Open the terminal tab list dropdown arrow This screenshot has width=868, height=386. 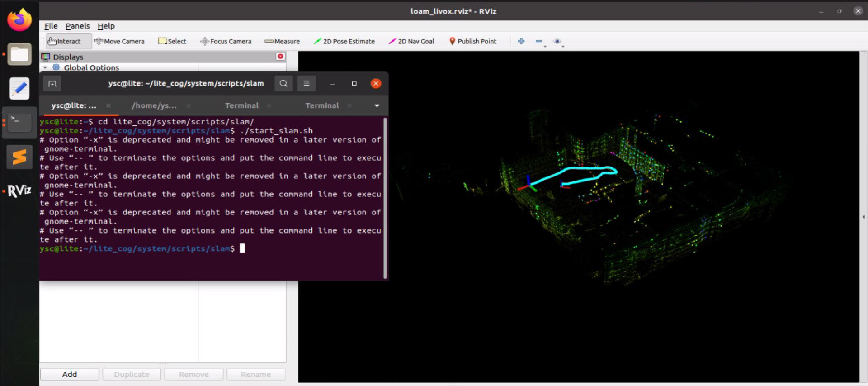pos(377,105)
